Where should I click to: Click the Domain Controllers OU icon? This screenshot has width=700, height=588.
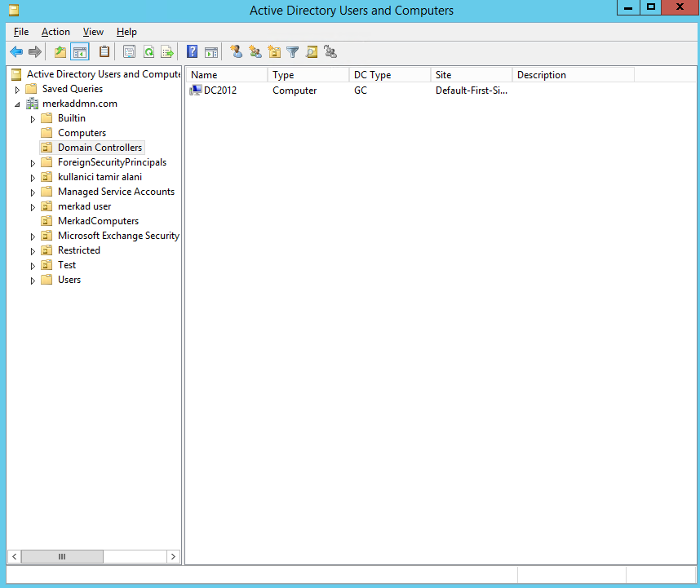(47, 148)
